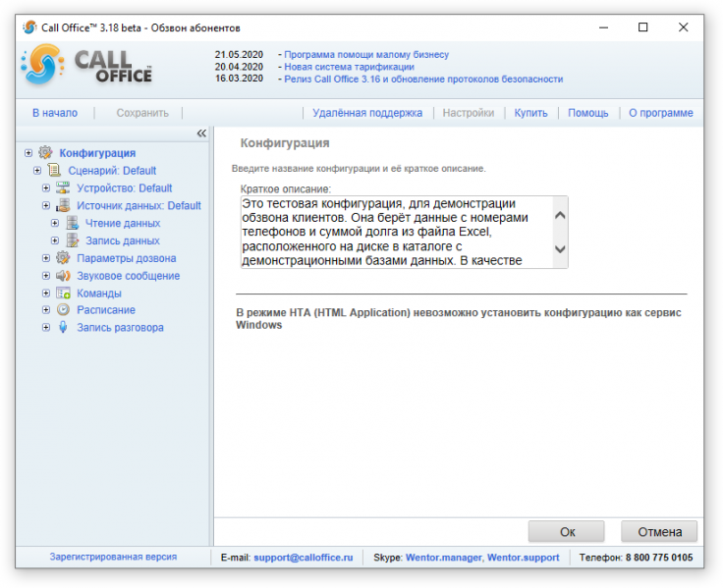Select the Конфигурация tree label
The image size is (723, 588).
(x=97, y=153)
